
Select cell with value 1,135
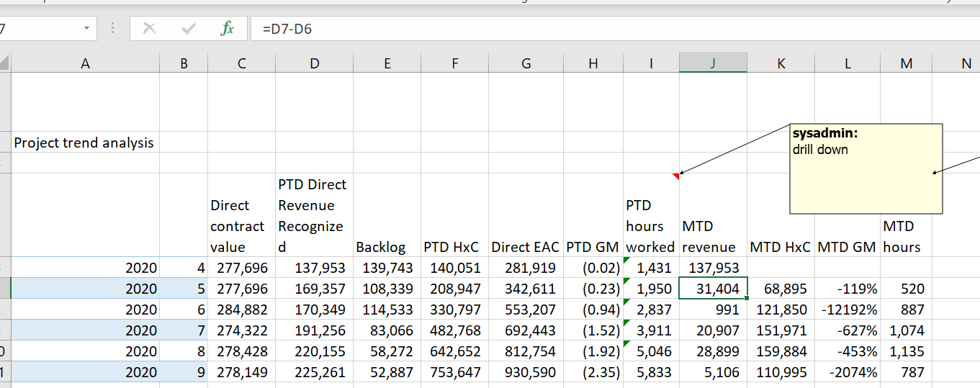pyautogui.click(x=906, y=351)
